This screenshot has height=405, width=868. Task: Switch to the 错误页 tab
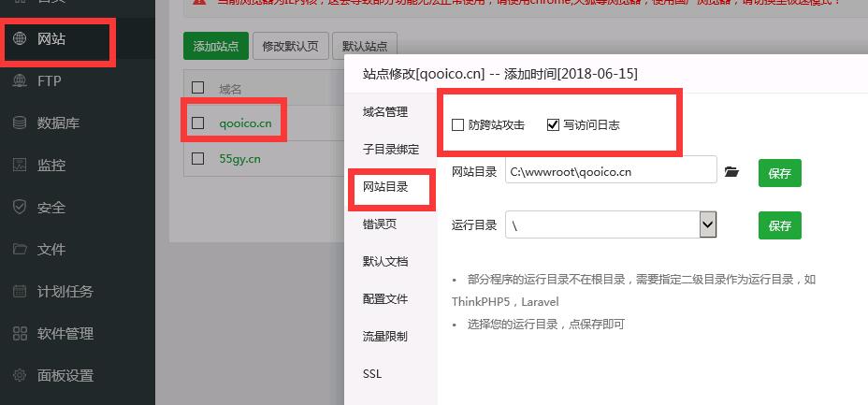[380, 224]
